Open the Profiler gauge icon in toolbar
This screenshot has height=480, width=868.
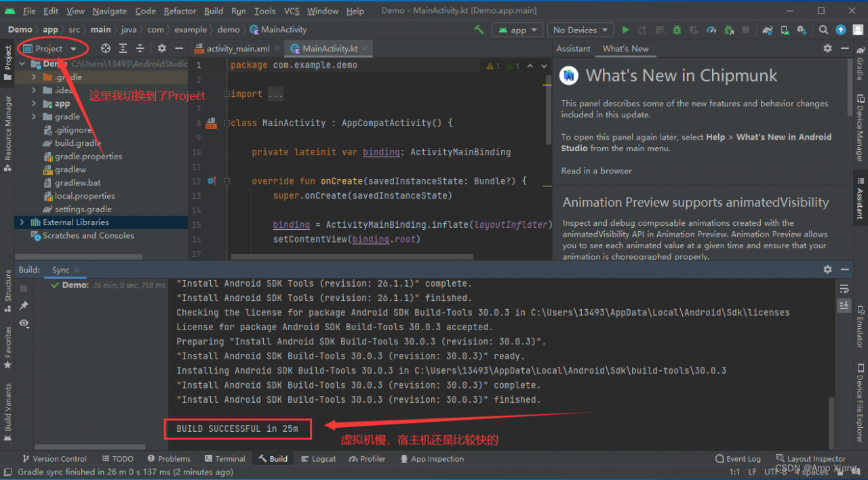(x=711, y=30)
